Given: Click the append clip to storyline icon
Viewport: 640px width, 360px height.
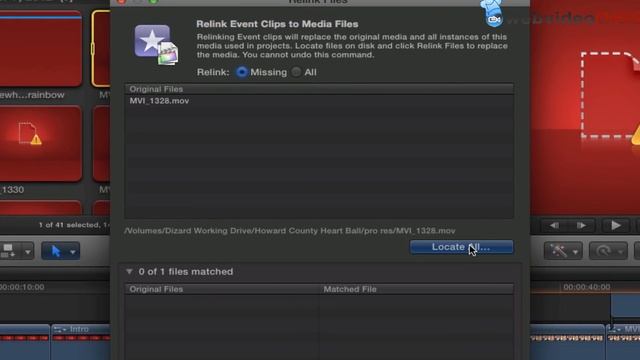Looking at the screenshot, I should tap(8, 251).
